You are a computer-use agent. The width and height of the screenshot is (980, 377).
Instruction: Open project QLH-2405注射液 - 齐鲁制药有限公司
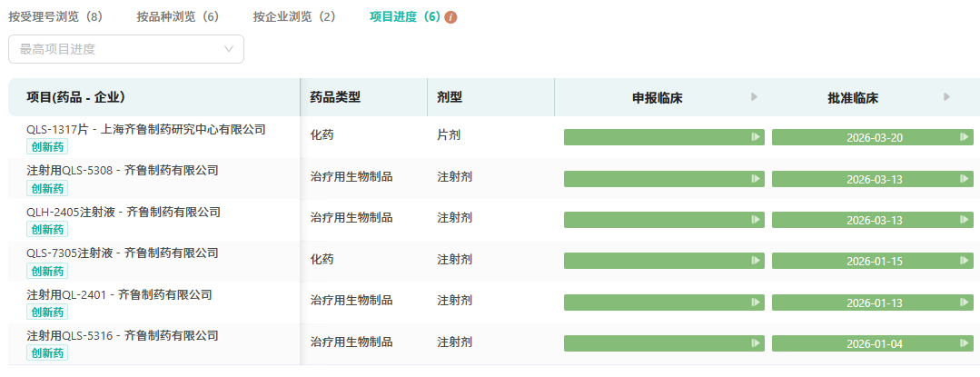click(124, 212)
